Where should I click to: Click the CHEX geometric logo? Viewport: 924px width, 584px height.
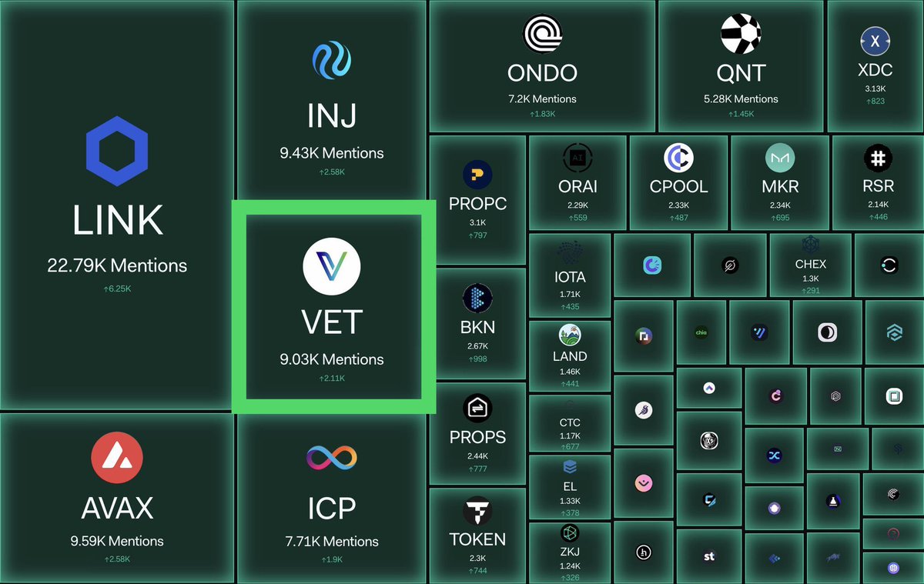[810, 245]
